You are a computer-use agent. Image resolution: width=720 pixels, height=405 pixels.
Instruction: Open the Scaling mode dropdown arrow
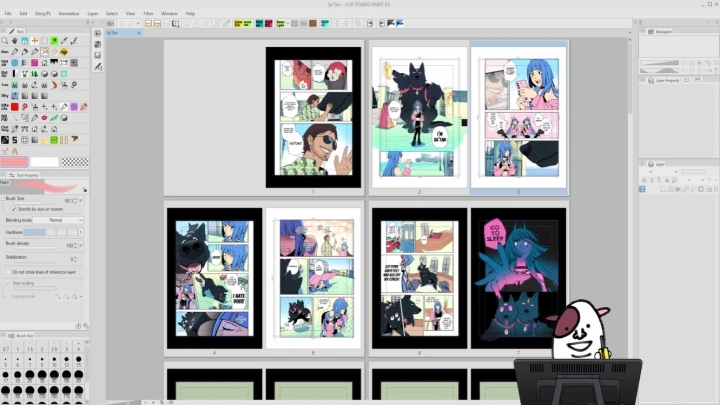pyautogui.click(x=81, y=297)
